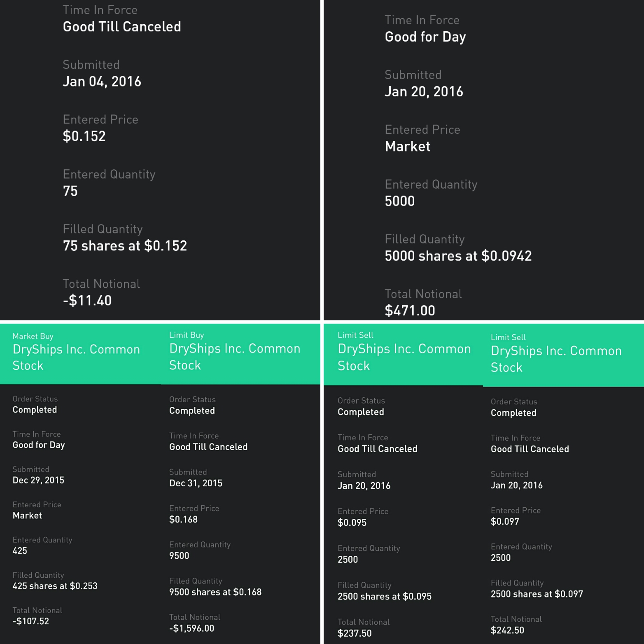Click the entered price $0.152
This screenshot has height=644, width=644.
click(x=84, y=136)
